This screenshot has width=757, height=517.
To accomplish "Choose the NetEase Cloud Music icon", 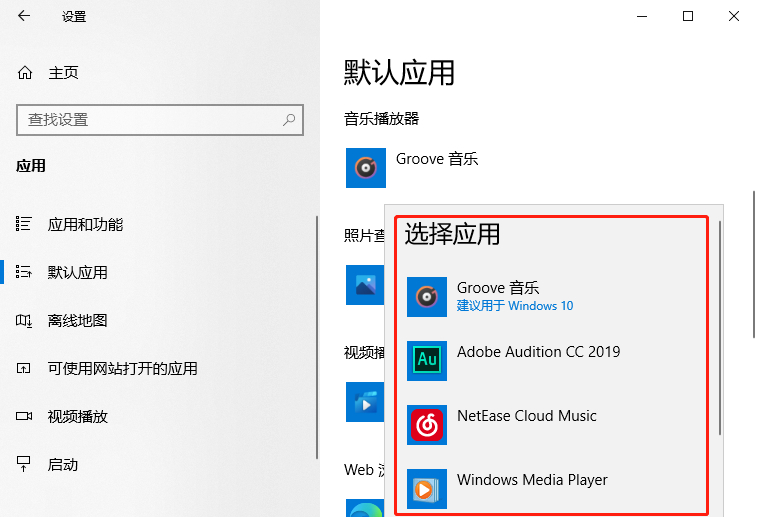I will tap(427, 425).
